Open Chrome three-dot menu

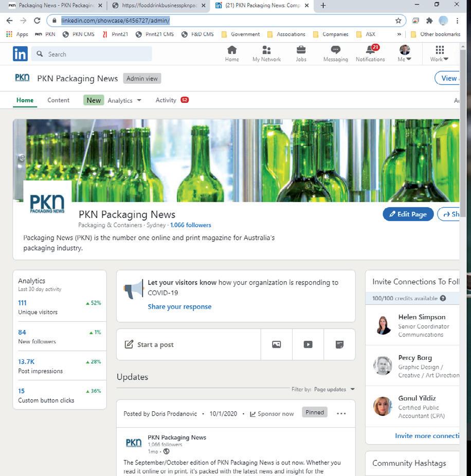point(457,21)
